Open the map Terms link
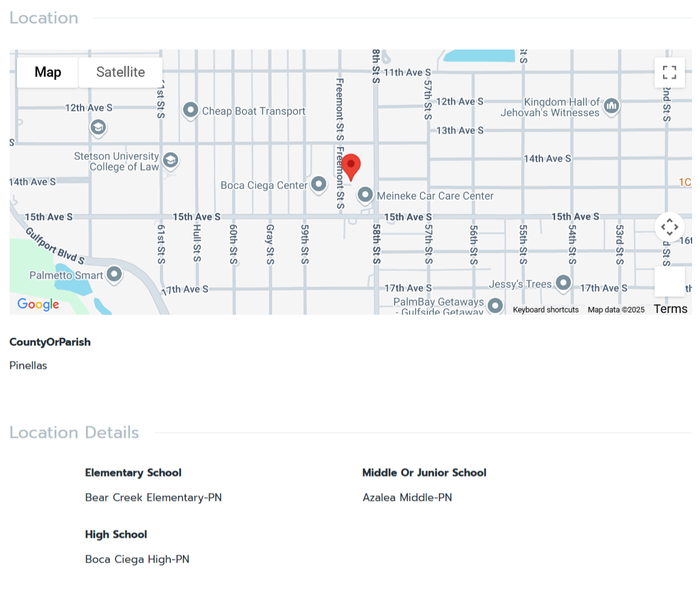 [x=670, y=309]
